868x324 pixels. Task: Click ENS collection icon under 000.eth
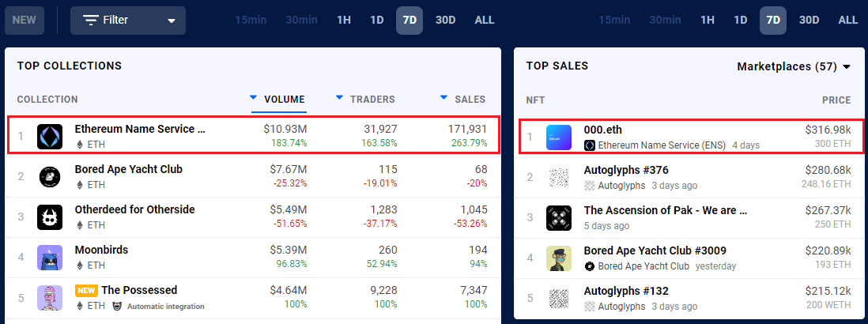[590, 145]
